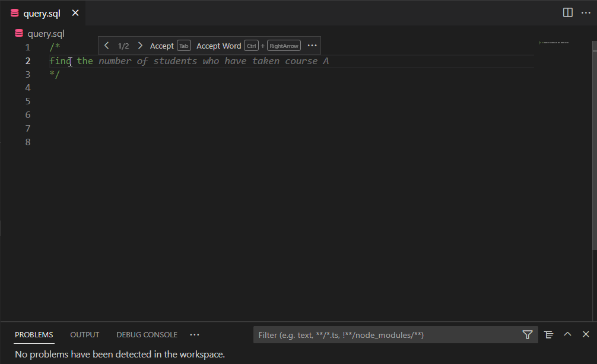Show previous inline suggestion with left chevron

click(107, 45)
